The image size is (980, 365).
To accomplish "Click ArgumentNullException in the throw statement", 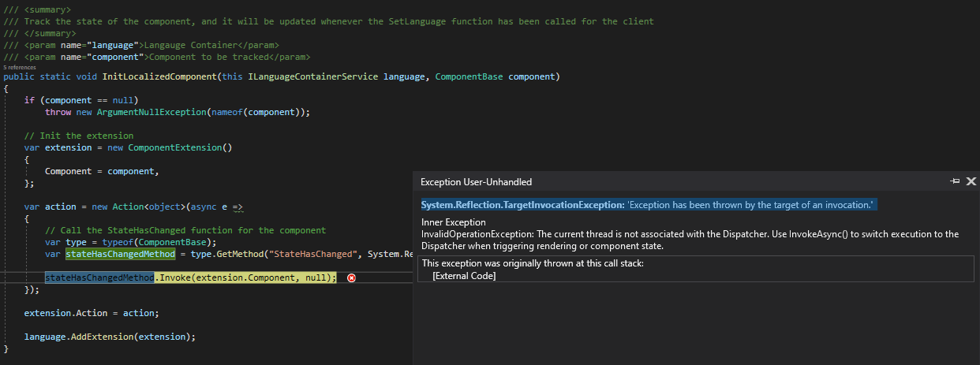I will [x=151, y=112].
